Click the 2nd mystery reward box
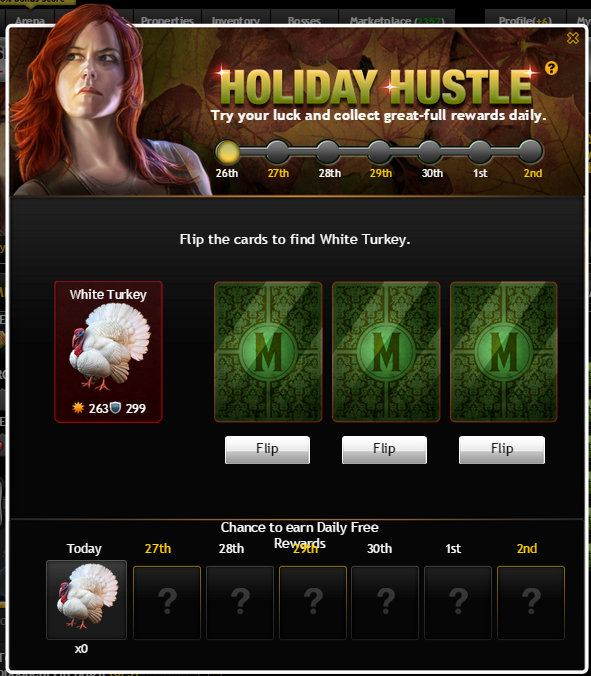The height and width of the screenshot is (676, 591). coord(531,603)
